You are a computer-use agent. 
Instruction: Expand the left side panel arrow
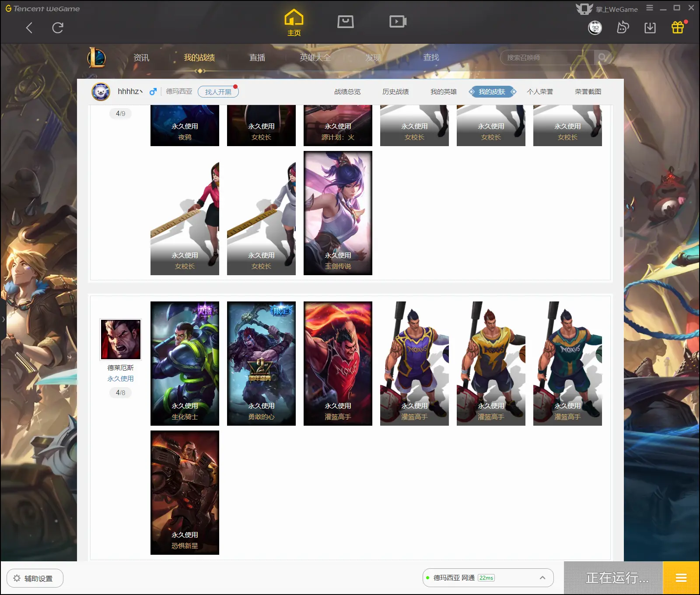[3, 319]
